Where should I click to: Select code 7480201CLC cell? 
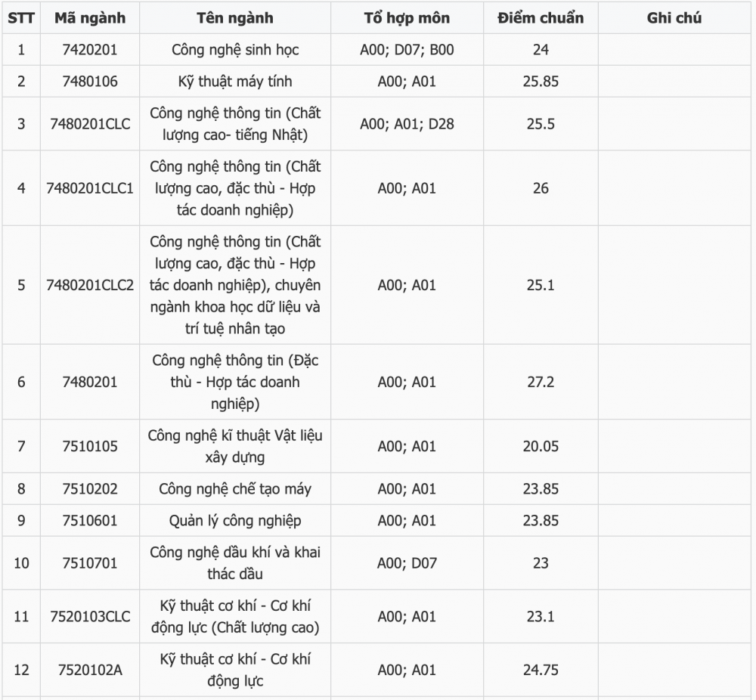click(90, 124)
